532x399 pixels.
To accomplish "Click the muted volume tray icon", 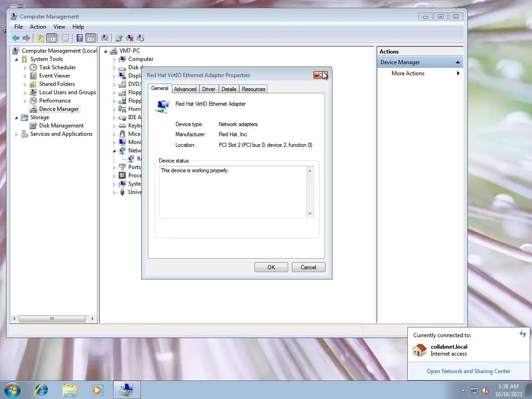I will [x=485, y=391].
